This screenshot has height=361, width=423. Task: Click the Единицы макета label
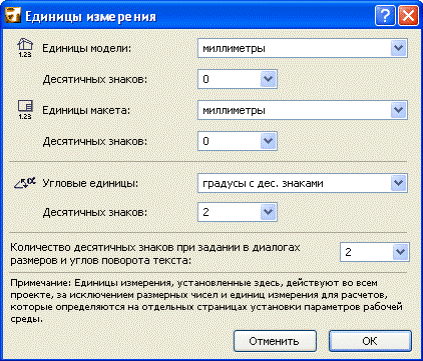click(86, 110)
